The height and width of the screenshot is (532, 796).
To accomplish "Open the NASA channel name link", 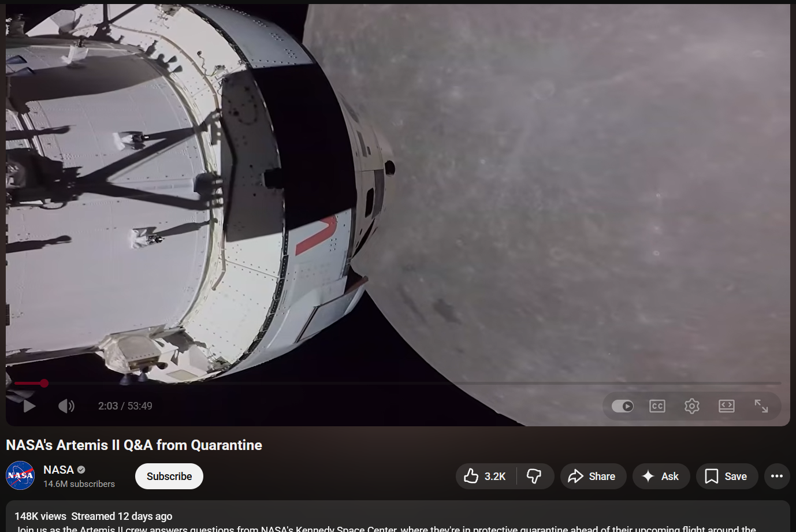I will pyautogui.click(x=59, y=470).
